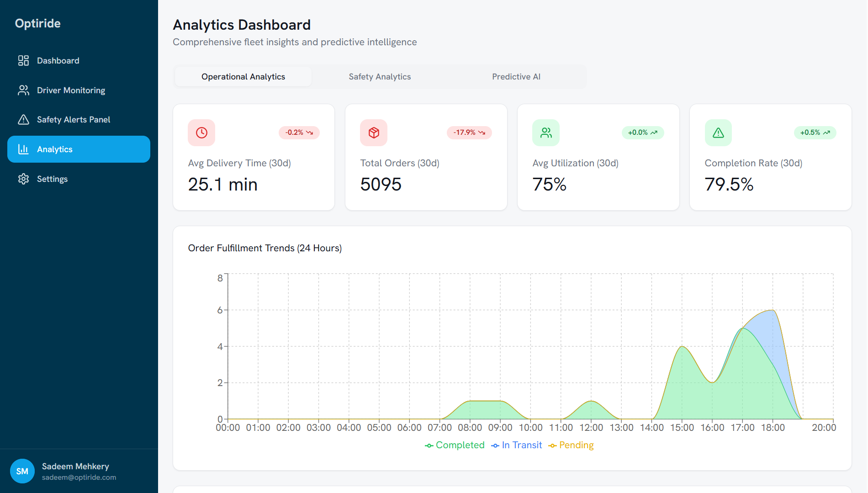This screenshot has height=493, width=868.
Task: Go to Driver Monitoring
Action: tap(79, 90)
